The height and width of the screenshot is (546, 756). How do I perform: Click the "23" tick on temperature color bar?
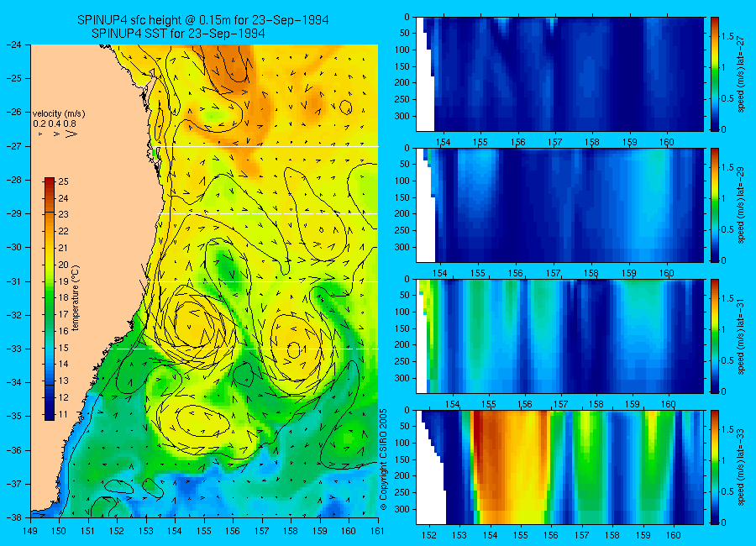click(63, 215)
